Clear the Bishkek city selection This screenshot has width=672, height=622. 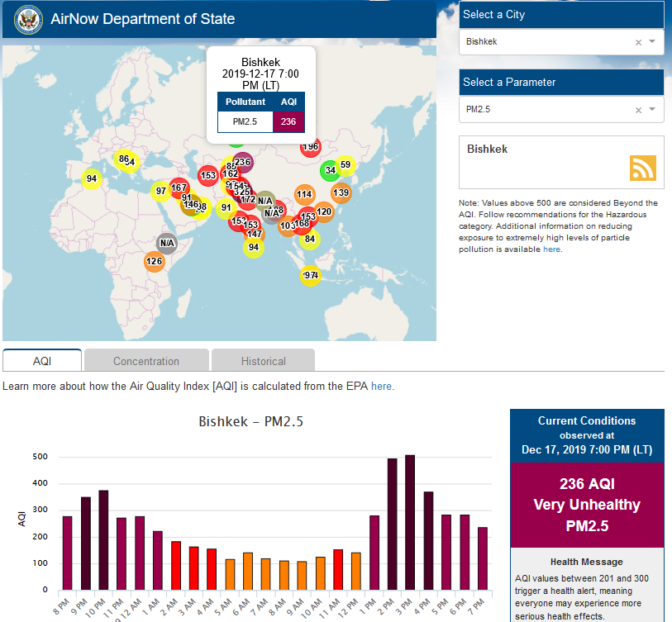[638, 42]
